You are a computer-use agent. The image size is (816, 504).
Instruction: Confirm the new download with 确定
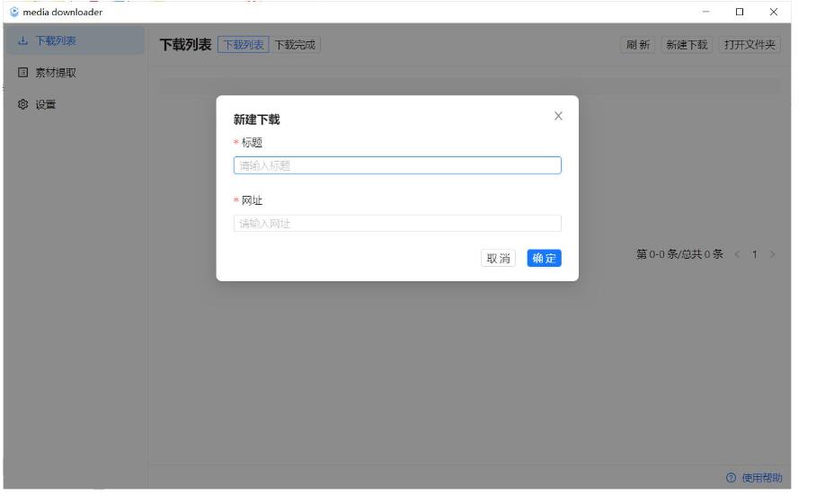[x=544, y=258]
